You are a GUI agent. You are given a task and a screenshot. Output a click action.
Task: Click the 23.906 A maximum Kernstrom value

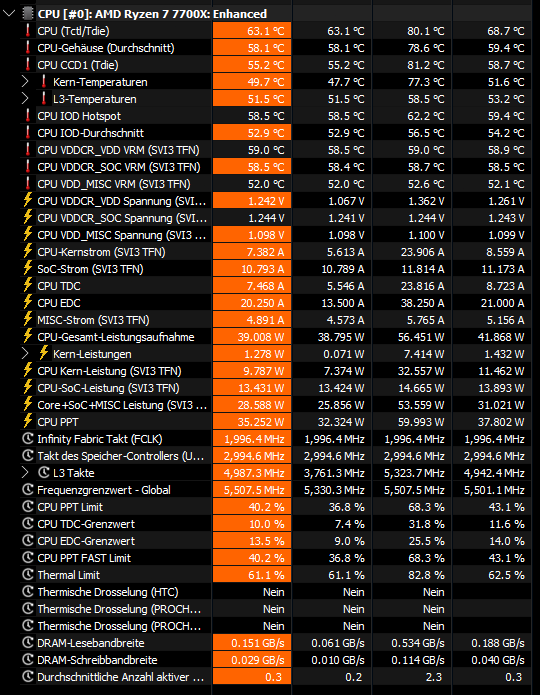[422, 252]
